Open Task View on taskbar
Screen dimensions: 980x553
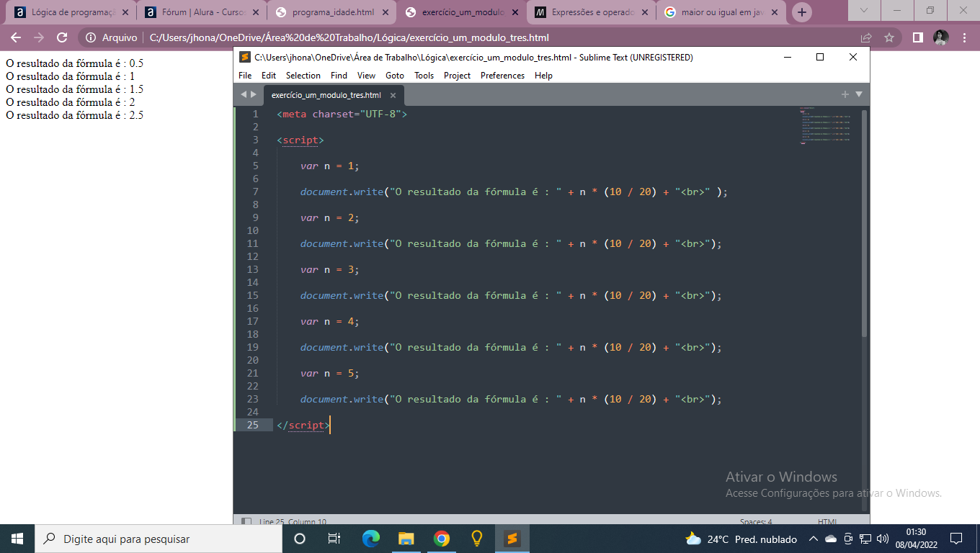(x=334, y=539)
